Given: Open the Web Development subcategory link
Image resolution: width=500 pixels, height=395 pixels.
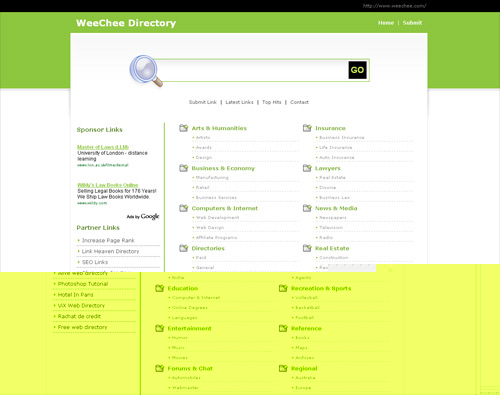Looking at the screenshot, I should point(217,218).
